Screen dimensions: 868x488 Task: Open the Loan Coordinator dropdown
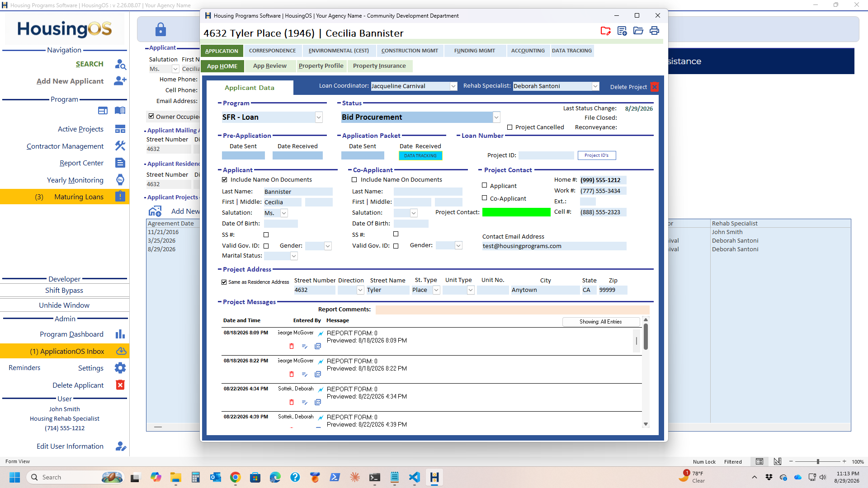[x=453, y=86]
